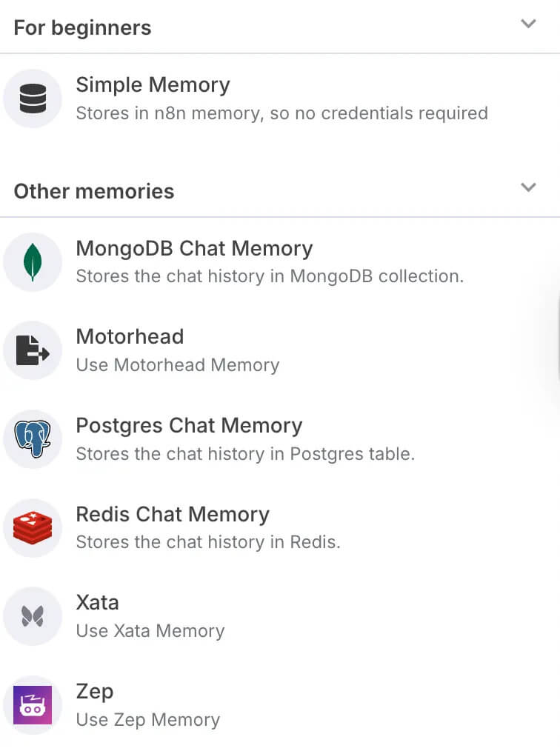
Task: Choose Postgres Chat Memory title
Action: (x=189, y=426)
